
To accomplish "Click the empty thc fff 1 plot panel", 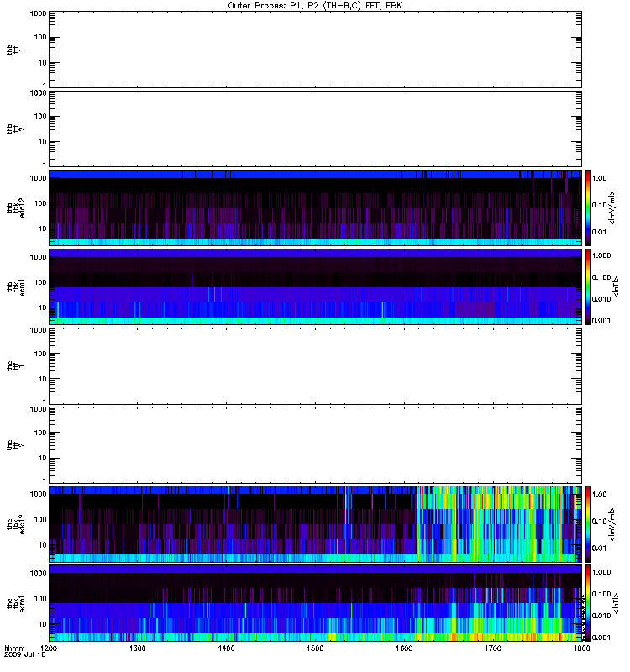I will (x=315, y=366).
